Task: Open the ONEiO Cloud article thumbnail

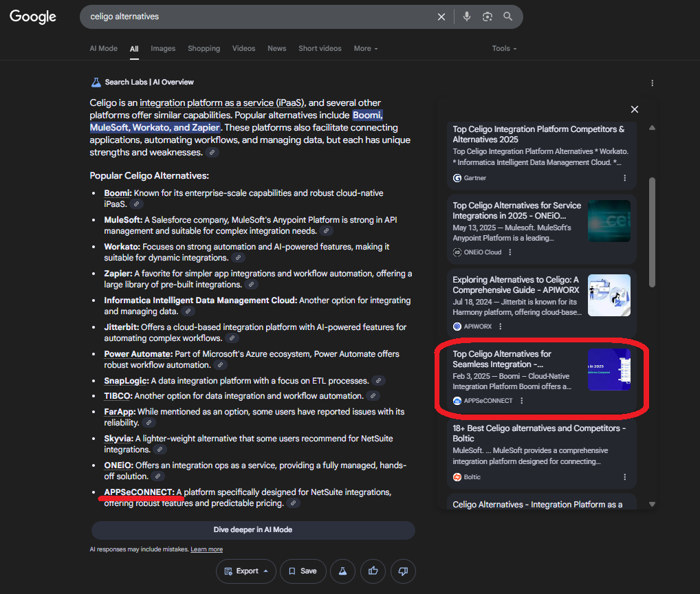Action: click(609, 221)
